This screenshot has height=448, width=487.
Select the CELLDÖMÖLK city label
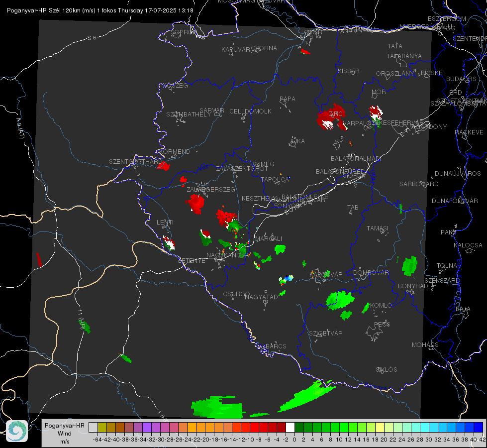[251, 112]
